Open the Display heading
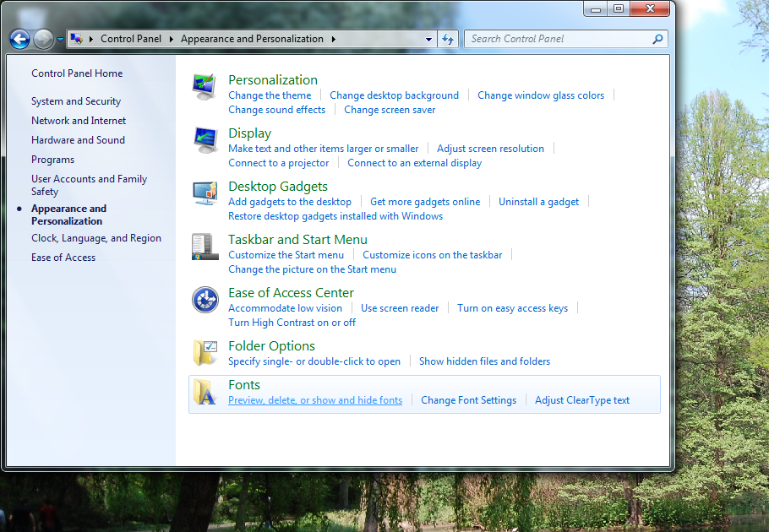Viewport: 769px width, 532px height. click(249, 133)
